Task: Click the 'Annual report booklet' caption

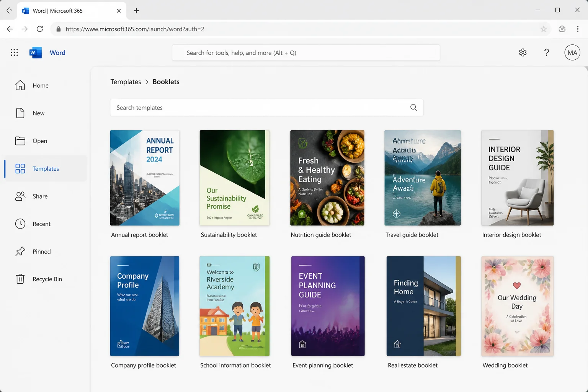Action: coord(140,235)
